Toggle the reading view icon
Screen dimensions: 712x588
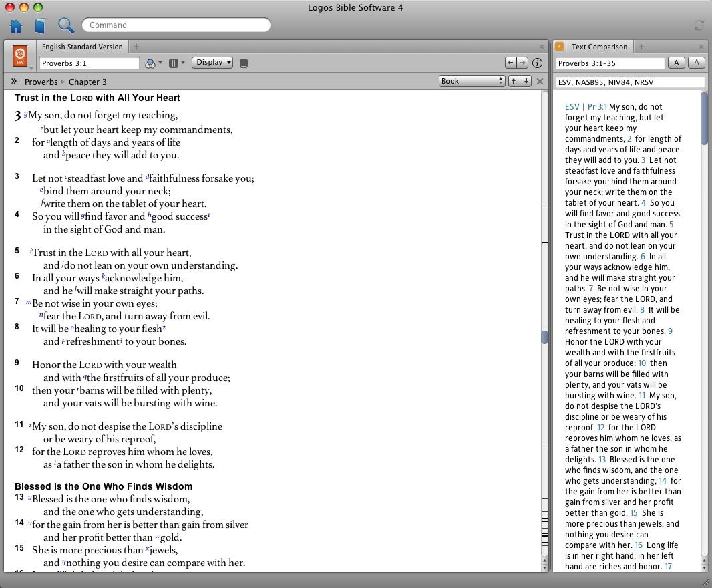pos(244,63)
